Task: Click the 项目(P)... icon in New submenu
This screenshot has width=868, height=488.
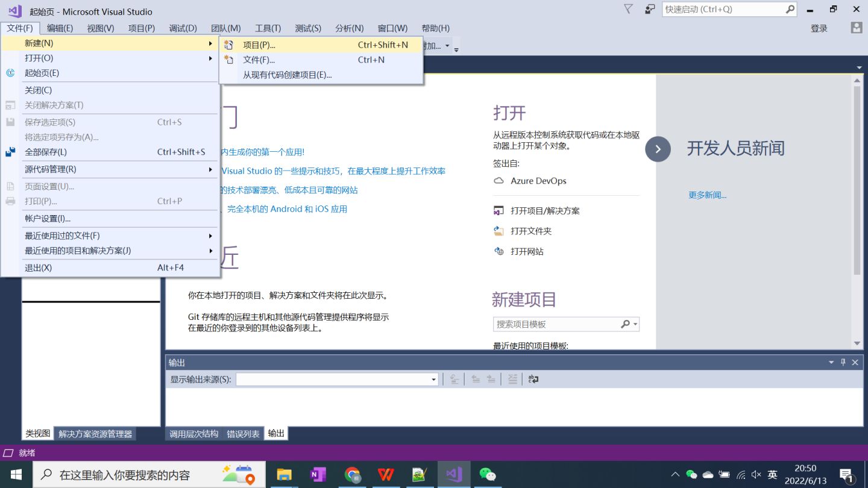Action: [x=229, y=45]
